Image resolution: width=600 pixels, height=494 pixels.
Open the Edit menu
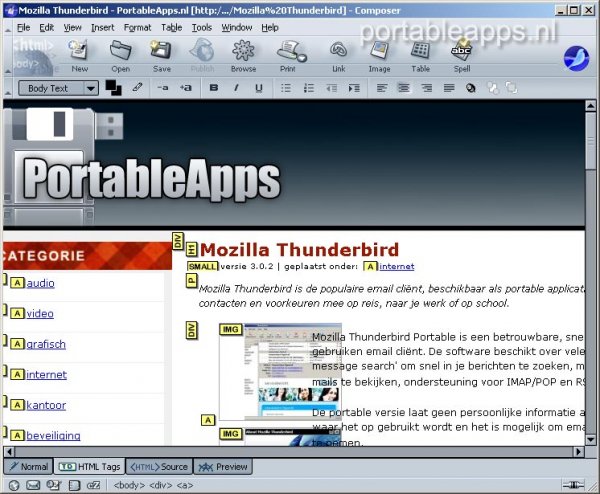tap(46, 28)
